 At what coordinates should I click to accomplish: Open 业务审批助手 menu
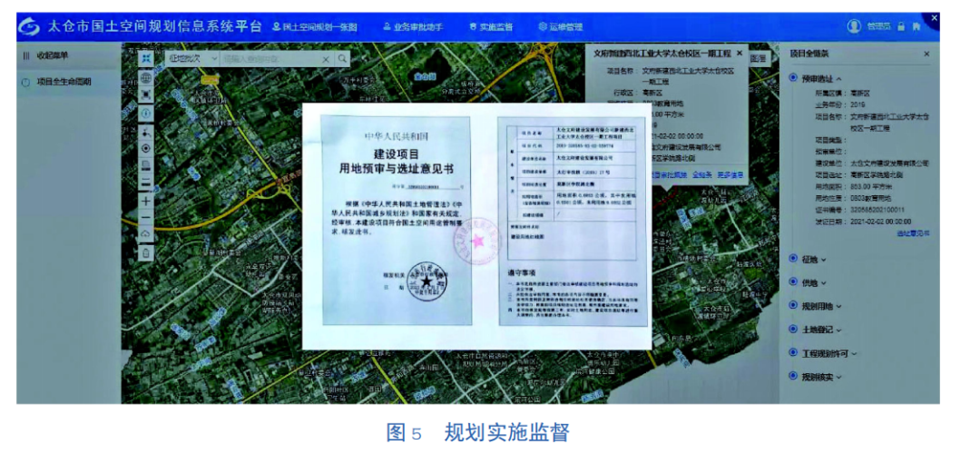click(413, 27)
